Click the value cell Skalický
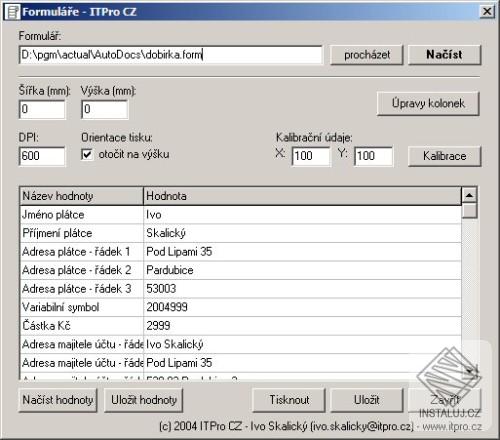500x440 pixels. coord(302,233)
